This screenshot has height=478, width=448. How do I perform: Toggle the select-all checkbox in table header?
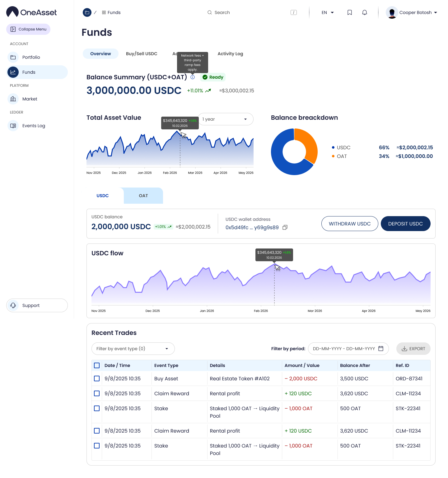97,365
